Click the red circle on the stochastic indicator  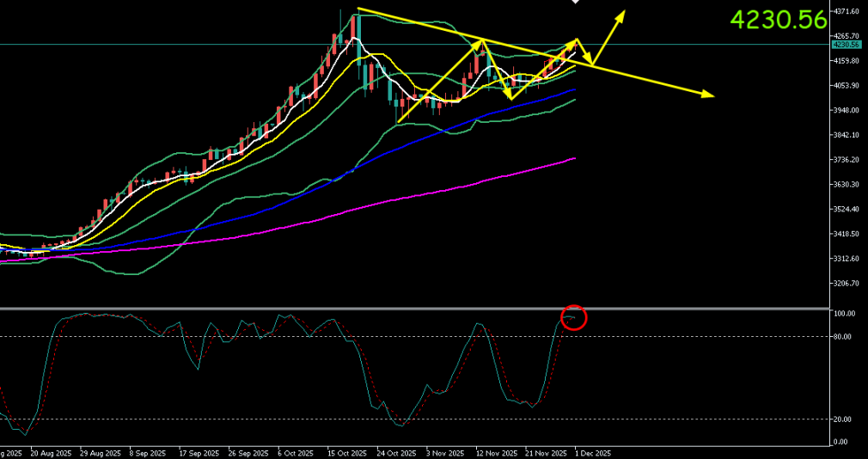574,317
